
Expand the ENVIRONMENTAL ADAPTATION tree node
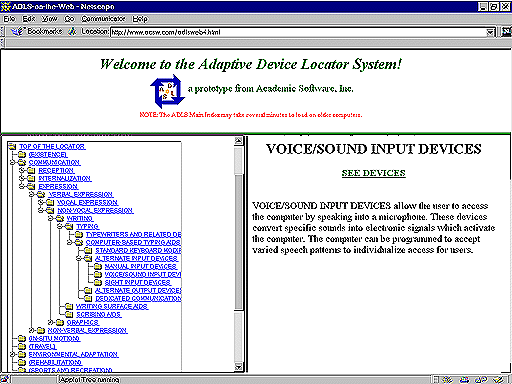click(x=12, y=354)
